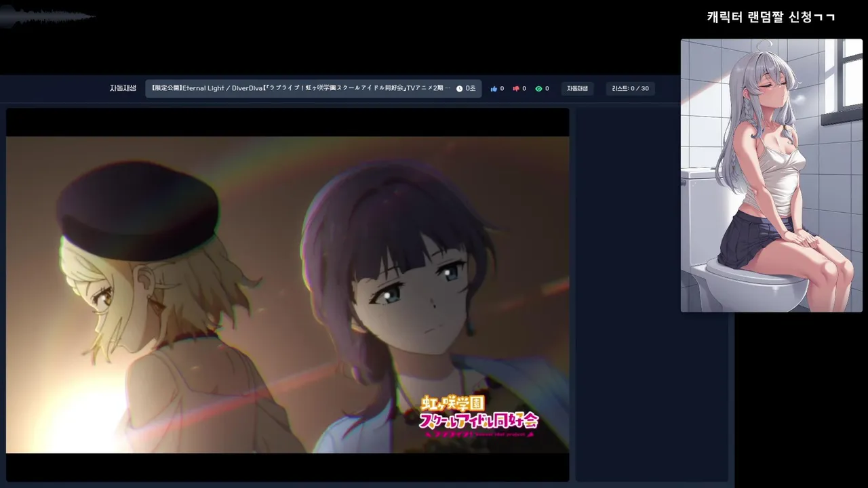The width and height of the screenshot is (868, 488).
Task: Click the silver-haired character image thumbnail
Action: pos(772,176)
